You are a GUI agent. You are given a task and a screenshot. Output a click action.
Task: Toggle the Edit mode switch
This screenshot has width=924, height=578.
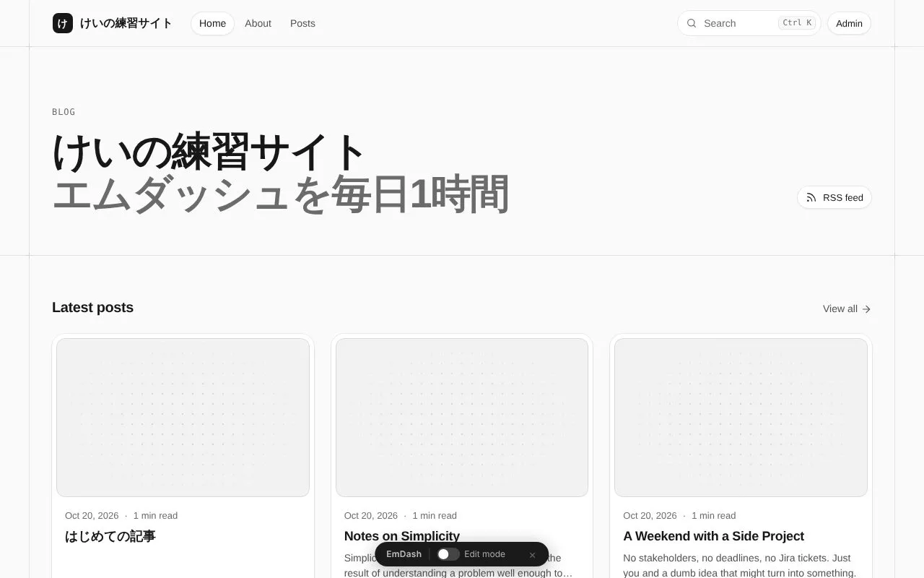448,554
